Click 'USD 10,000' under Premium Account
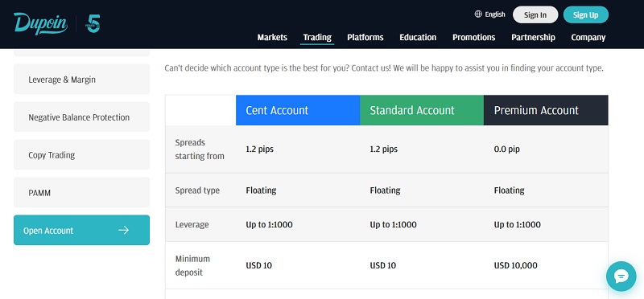 click(515, 265)
